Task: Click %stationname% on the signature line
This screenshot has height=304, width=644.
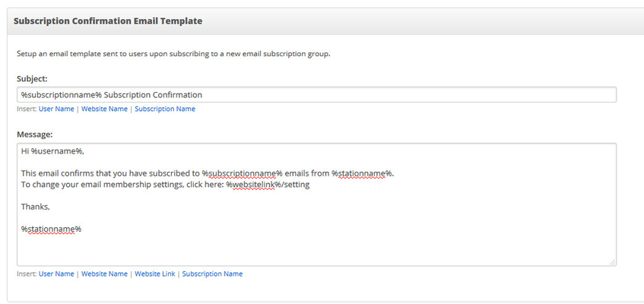Action: pyautogui.click(x=52, y=230)
